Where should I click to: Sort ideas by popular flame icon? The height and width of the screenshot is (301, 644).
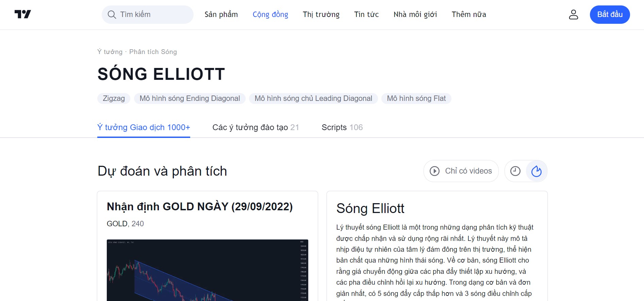536,171
